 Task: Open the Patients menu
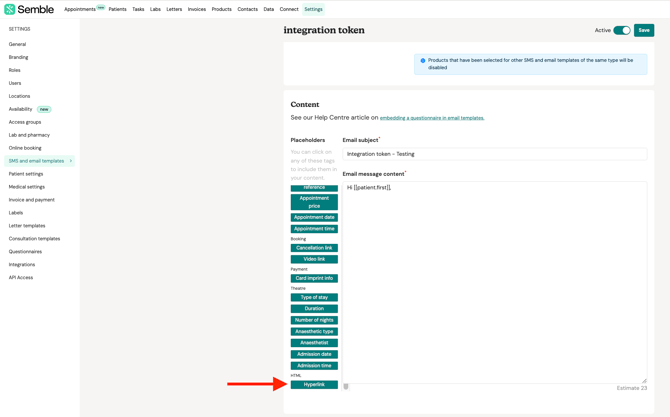click(x=118, y=9)
